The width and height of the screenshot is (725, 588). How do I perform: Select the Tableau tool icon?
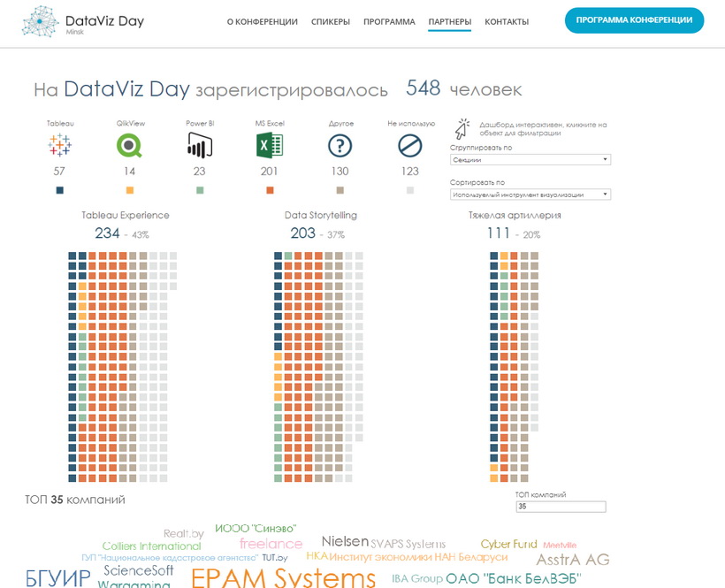pos(59,145)
